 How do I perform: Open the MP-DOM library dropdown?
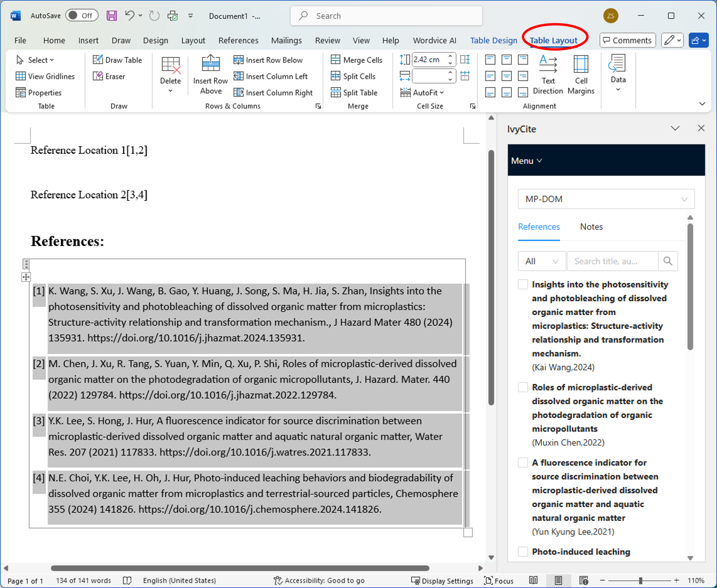[606, 199]
